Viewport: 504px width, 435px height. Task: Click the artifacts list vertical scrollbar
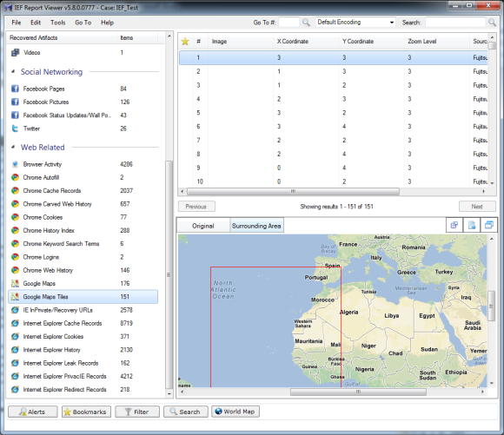pyautogui.click(x=169, y=274)
